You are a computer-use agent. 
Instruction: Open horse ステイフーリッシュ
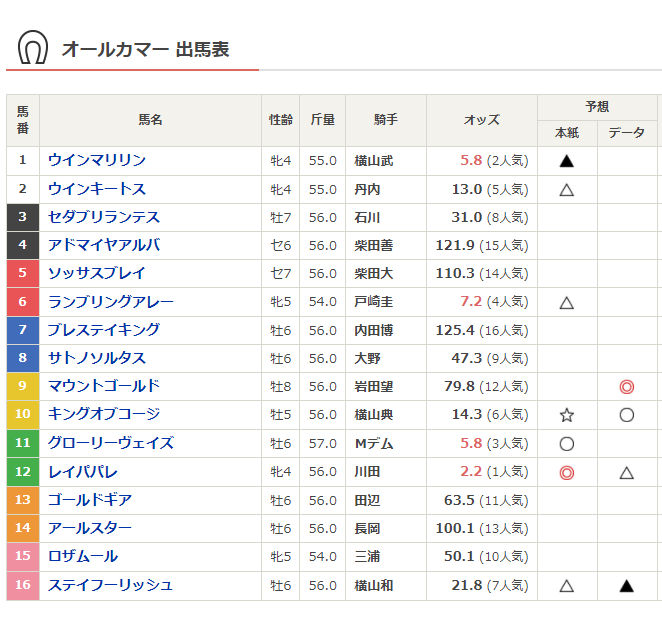click(x=111, y=585)
